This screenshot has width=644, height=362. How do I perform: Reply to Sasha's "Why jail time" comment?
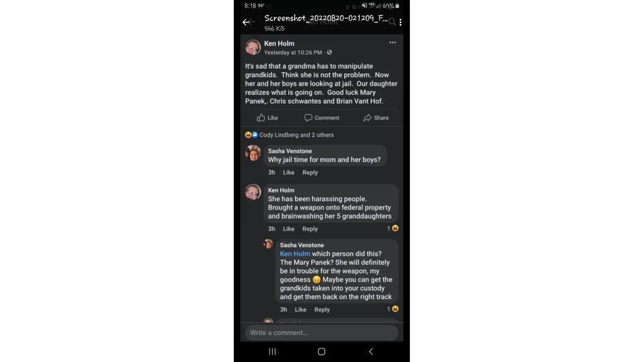[310, 173]
